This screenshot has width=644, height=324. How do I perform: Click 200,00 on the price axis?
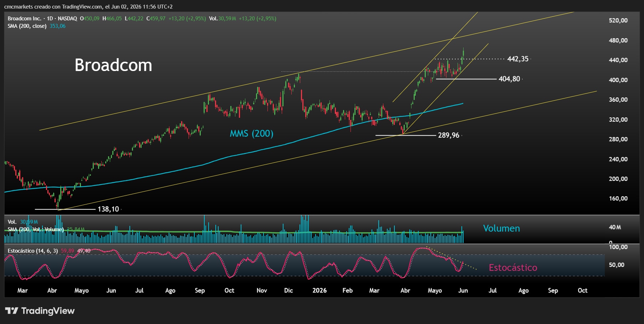tap(618, 179)
